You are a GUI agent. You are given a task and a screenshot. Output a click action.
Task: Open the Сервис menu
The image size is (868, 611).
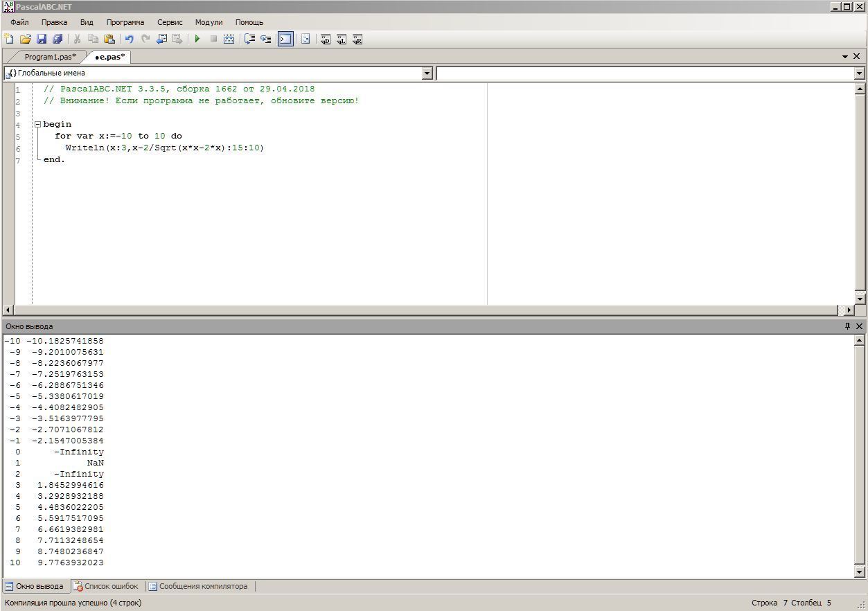170,22
